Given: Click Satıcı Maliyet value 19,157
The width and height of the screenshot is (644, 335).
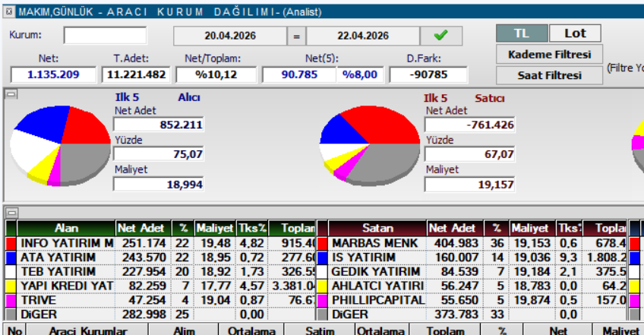Looking at the screenshot, I should [x=469, y=185].
